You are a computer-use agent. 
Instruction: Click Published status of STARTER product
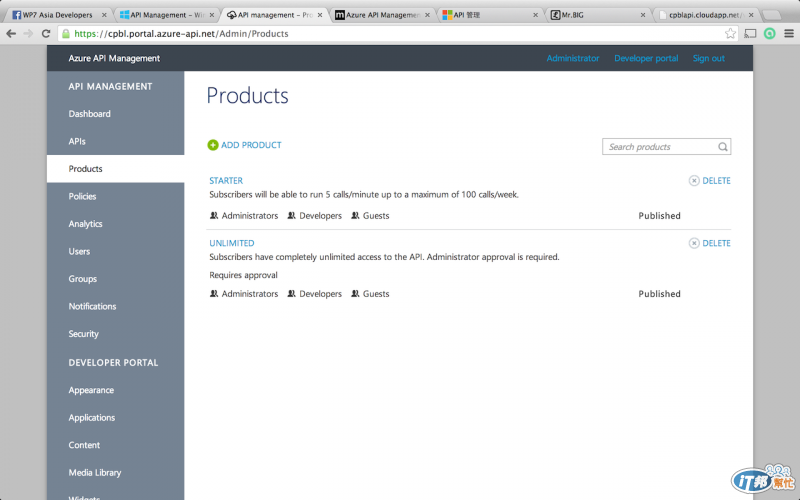(x=659, y=216)
